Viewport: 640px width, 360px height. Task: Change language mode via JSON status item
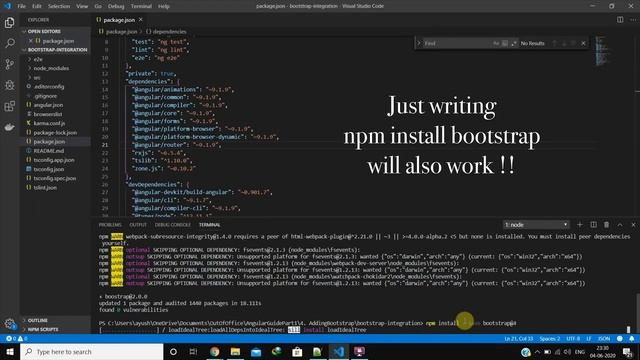coord(604,339)
